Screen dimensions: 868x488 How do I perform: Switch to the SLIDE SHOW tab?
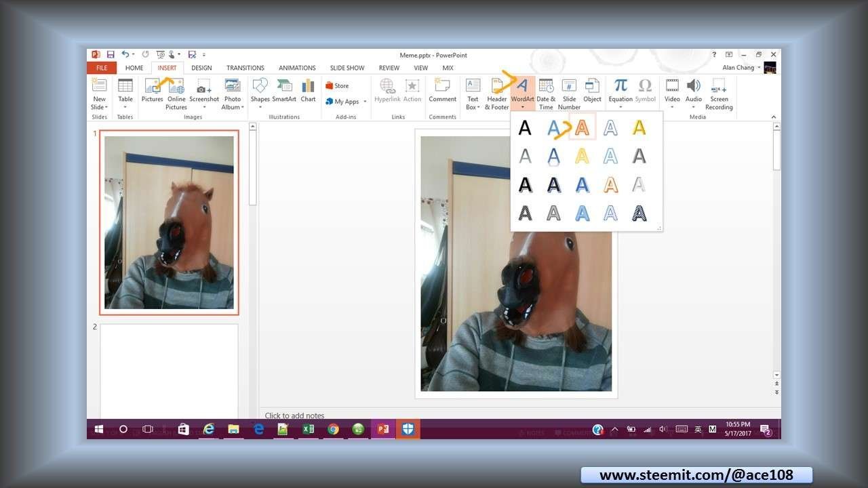click(x=347, y=68)
